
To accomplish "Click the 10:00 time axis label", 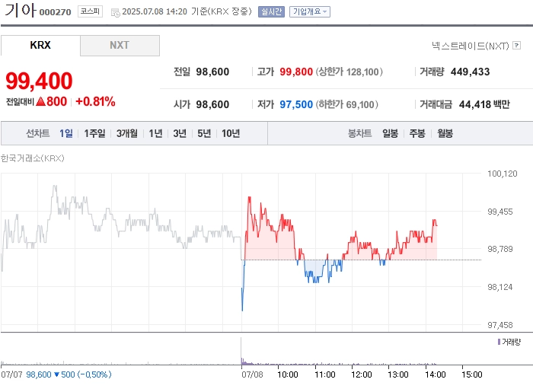I will (x=288, y=374).
